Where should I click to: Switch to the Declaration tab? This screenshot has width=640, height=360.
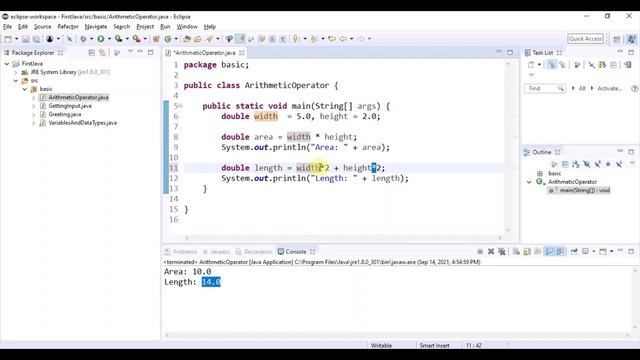click(x=254, y=252)
